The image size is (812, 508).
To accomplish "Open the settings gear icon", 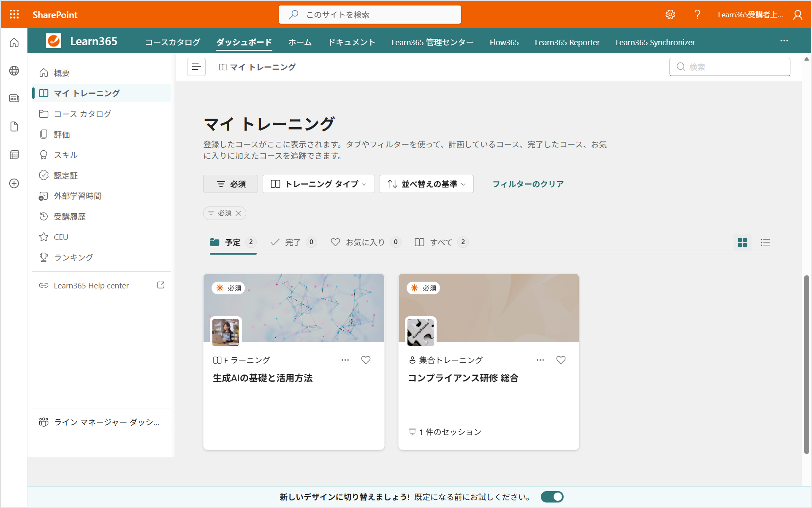I will 670,14.
